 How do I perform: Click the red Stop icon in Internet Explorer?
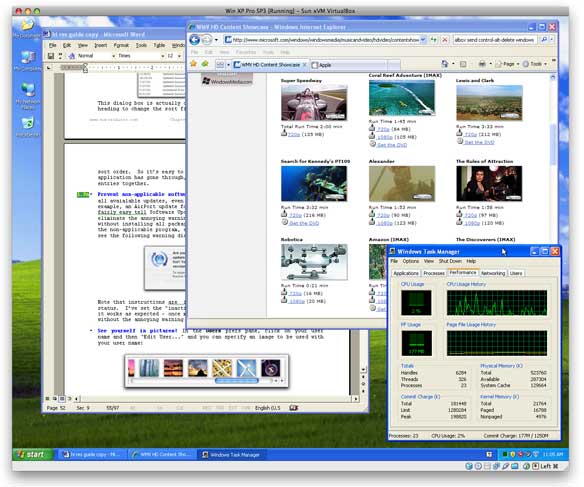[445, 39]
